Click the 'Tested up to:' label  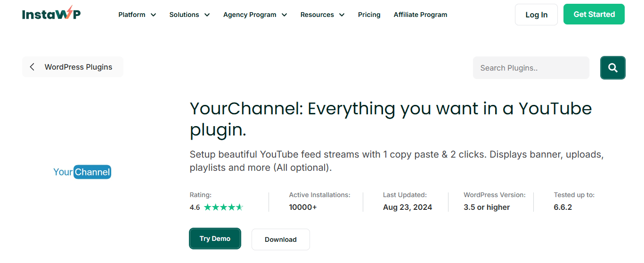[x=574, y=195]
